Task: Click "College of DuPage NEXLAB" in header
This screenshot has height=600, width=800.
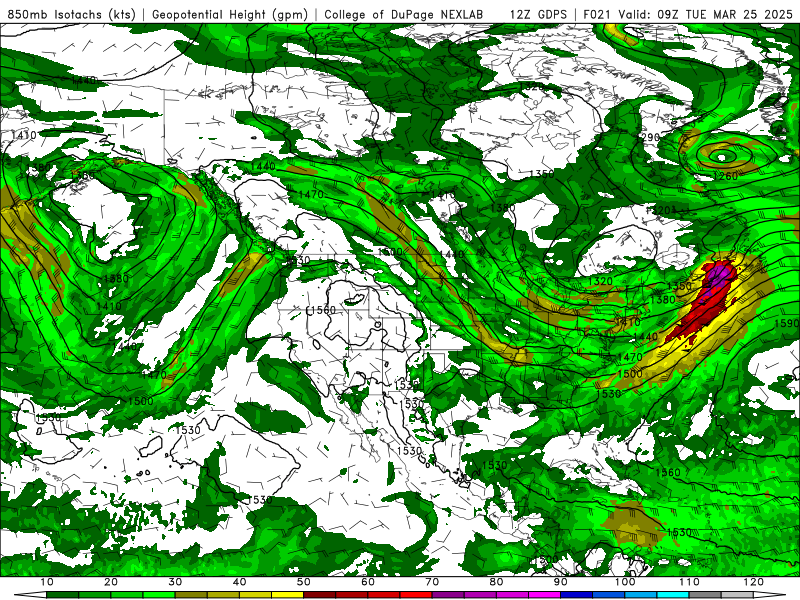Action: coord(403,14)
